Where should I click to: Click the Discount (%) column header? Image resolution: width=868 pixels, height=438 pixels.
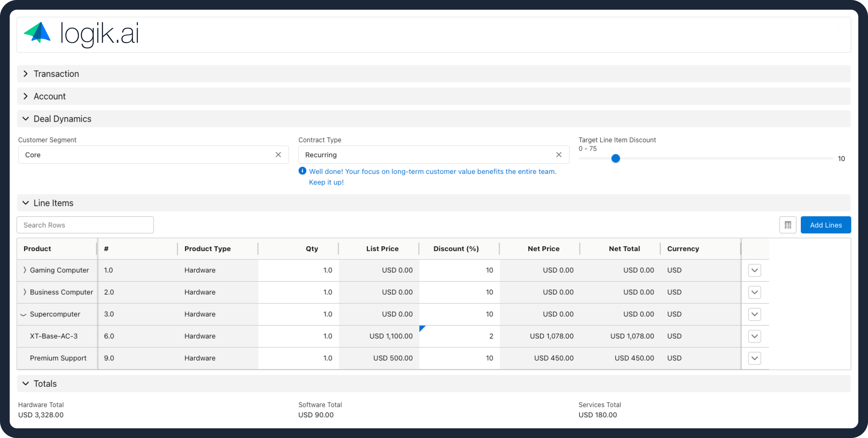click(456, 248)
